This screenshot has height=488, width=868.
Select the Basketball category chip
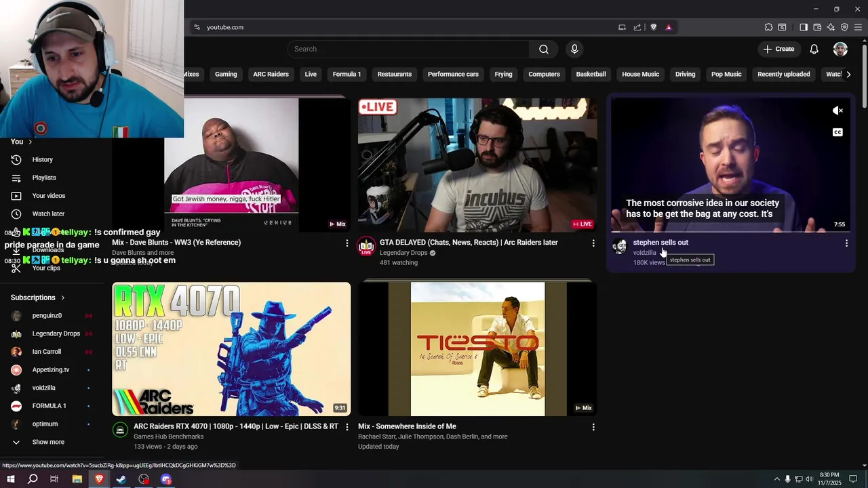[591, 74]
